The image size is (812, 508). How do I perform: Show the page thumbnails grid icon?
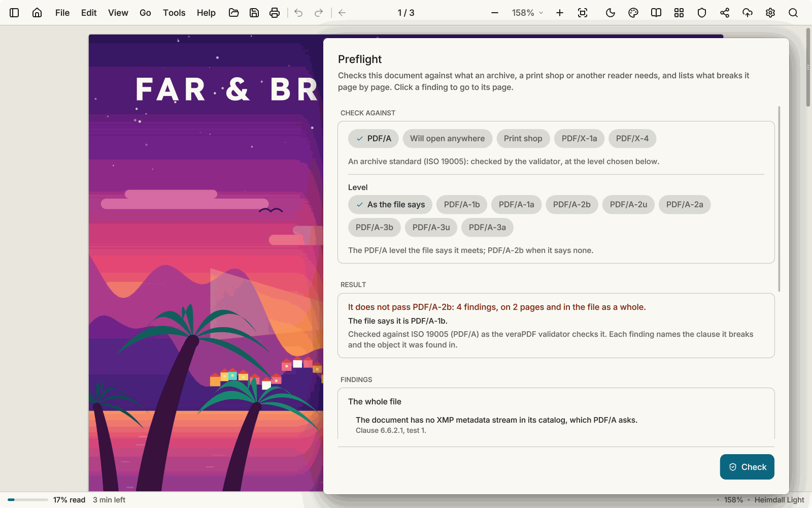click(x=679, y=13)
